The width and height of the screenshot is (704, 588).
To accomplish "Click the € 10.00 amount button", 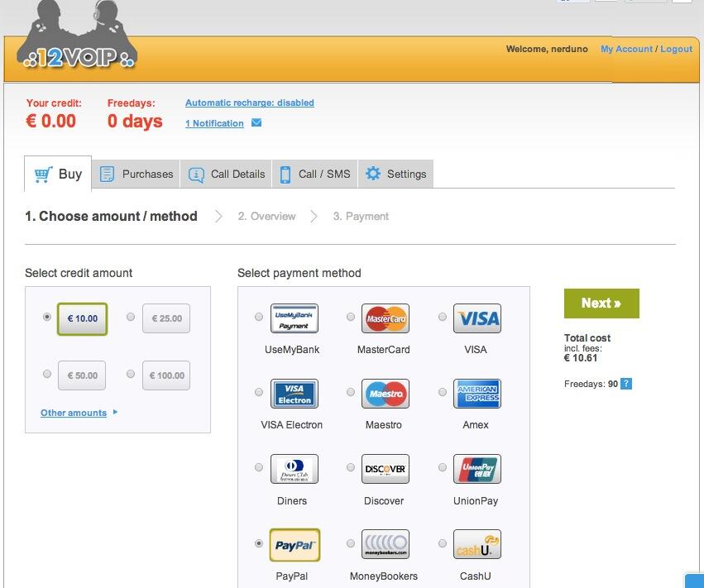I will click(82, 318).
